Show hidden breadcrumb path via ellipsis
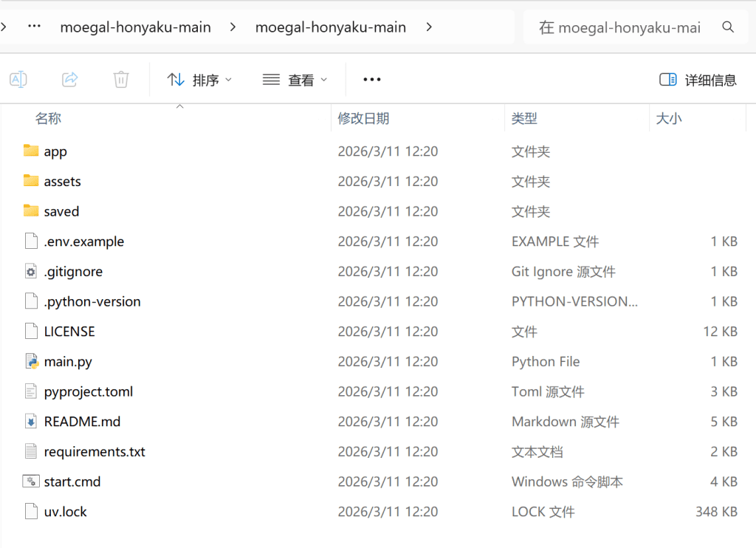This screenshot has width=756, height=548. point(34,27)
